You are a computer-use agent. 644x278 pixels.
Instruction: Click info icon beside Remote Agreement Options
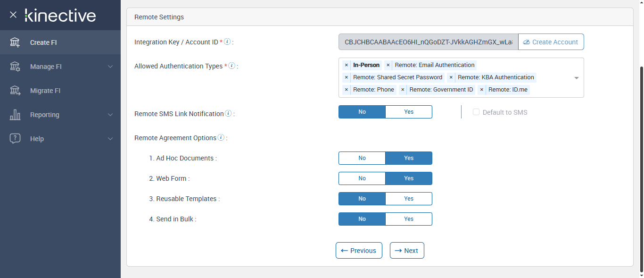click(221, 138)
